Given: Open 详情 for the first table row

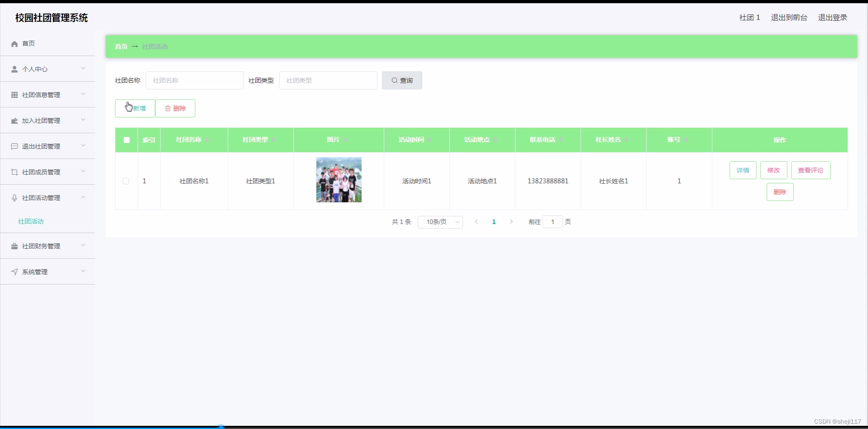Looking at the screenshot, I should (x=742, y=170).
